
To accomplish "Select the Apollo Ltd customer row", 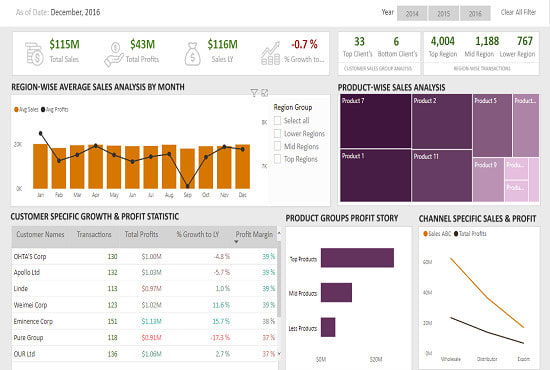I will coord(145,273).
